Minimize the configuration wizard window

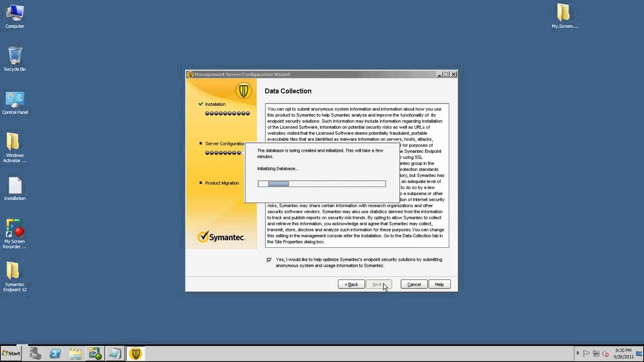coord(440,74)
